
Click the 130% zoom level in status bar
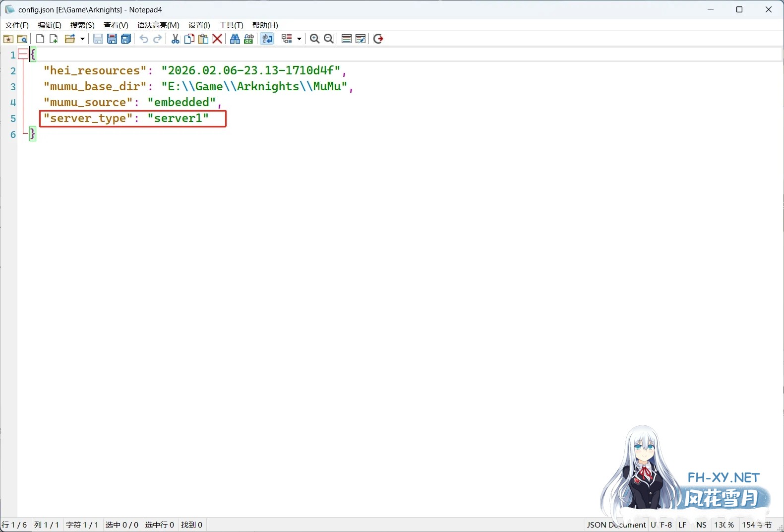(x=724, y=525)
